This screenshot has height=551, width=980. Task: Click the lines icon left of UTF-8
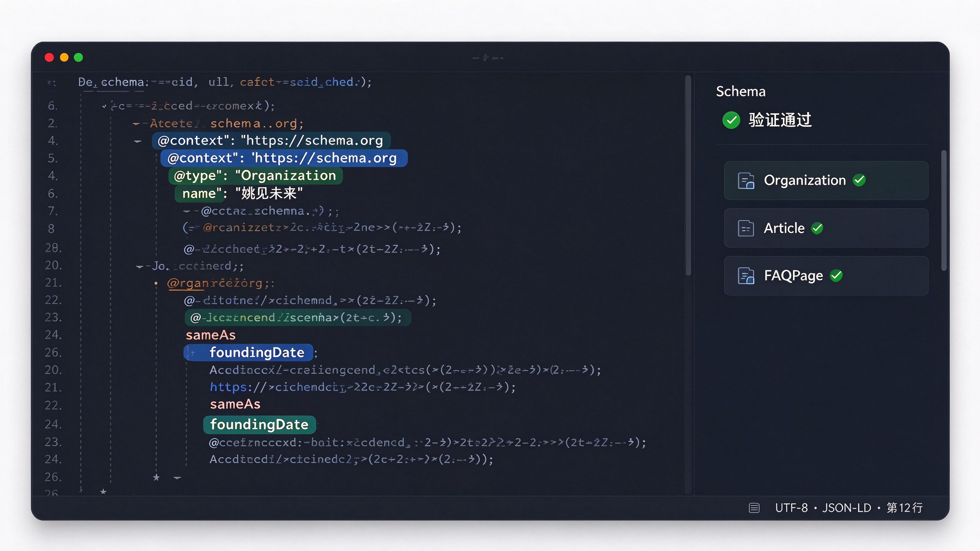(754, 508)
